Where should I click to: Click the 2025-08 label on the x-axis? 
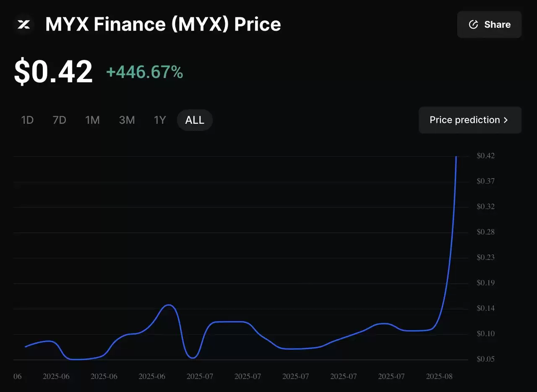[439, 376]
